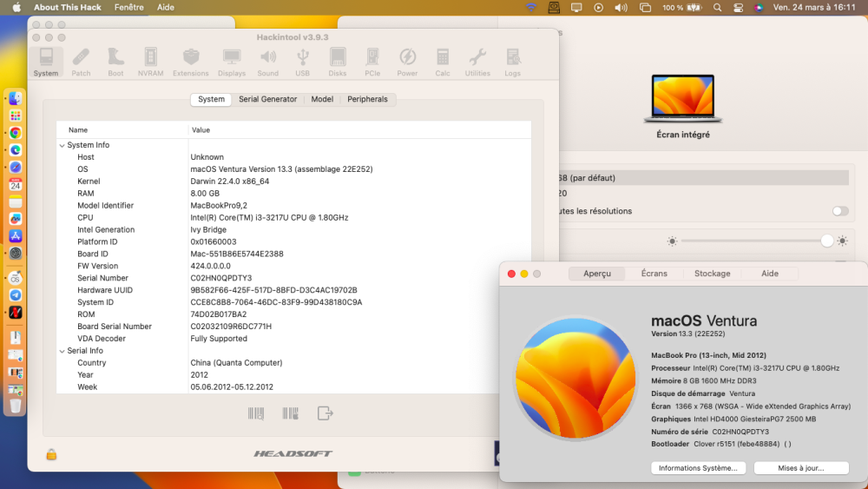
Task: Open the Utilities section in Hackintool
Action: coord(477,62)
